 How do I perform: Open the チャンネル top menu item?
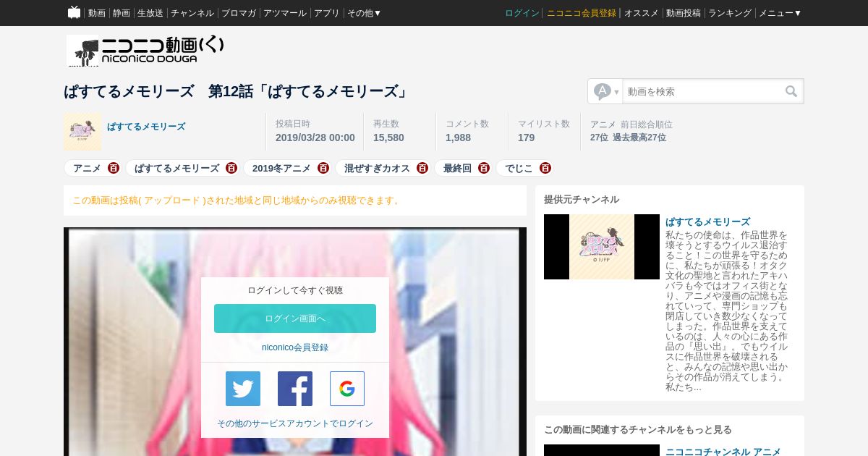coord(192,13)
